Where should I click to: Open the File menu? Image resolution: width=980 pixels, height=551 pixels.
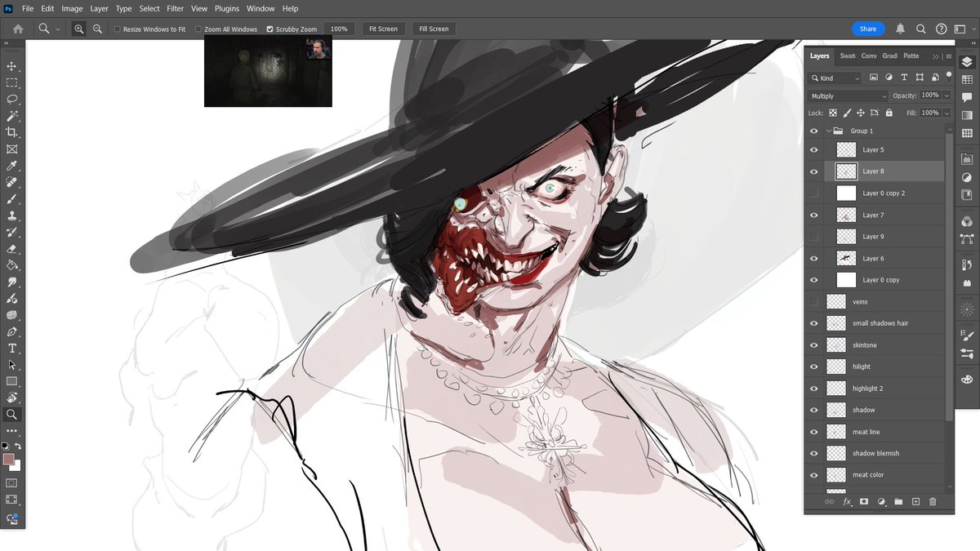pos(28,8)
